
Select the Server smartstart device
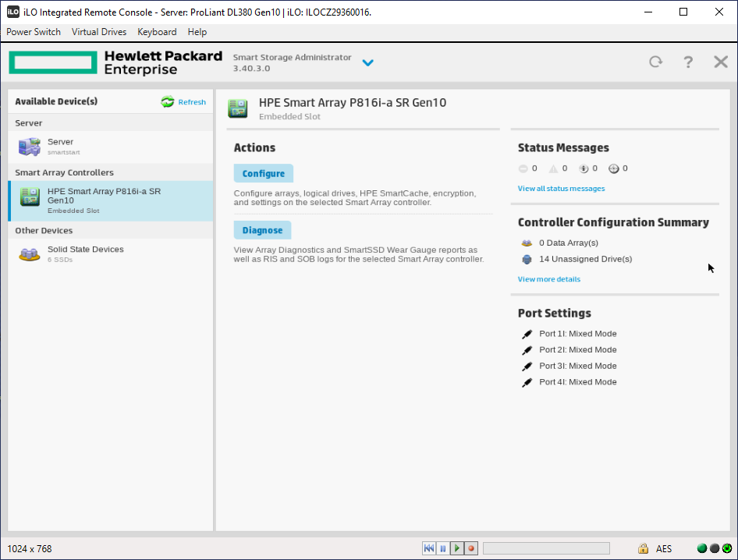pyautogui.click(x=111, y=147)
